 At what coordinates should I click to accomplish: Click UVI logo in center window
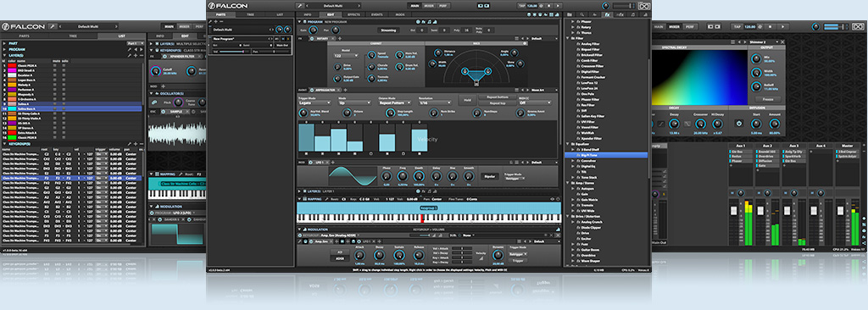point(643,6)
